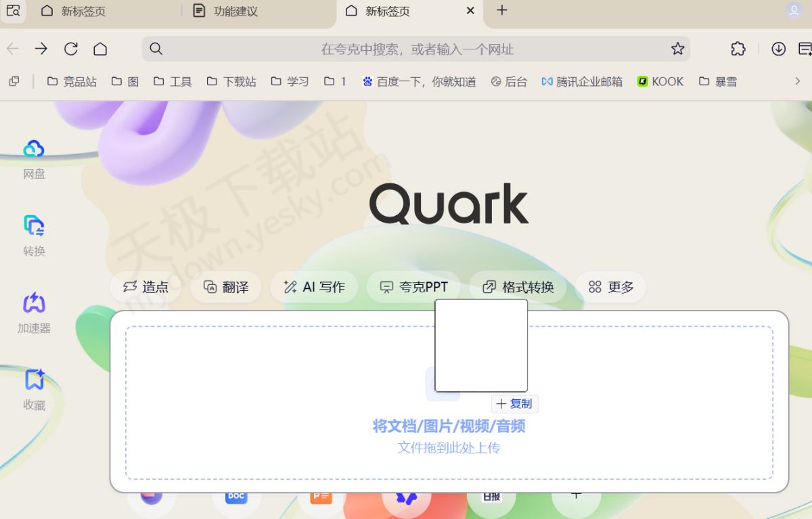Click the AI 写作 button
This screenshot has height=519, width=812.
(314, 287)
